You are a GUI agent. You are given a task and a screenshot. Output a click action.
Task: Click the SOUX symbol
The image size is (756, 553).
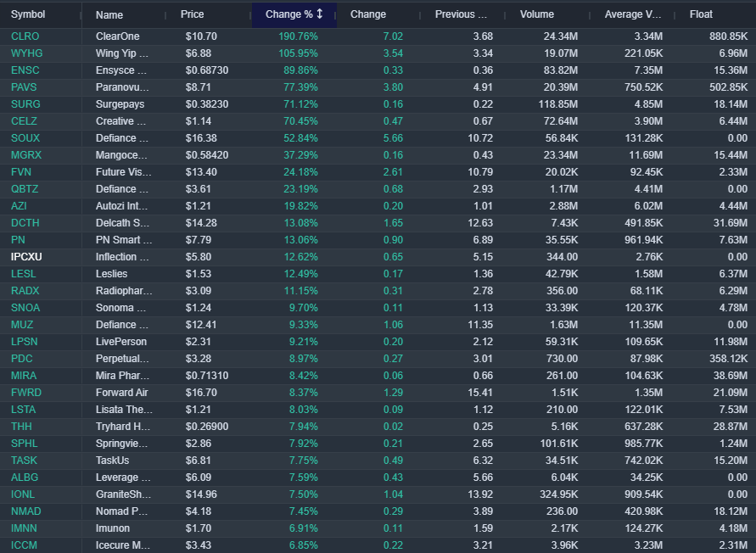tap(25, 138)
